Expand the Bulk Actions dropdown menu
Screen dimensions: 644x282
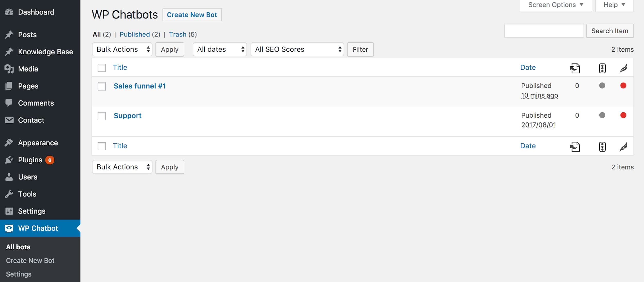tap(122, 49)
